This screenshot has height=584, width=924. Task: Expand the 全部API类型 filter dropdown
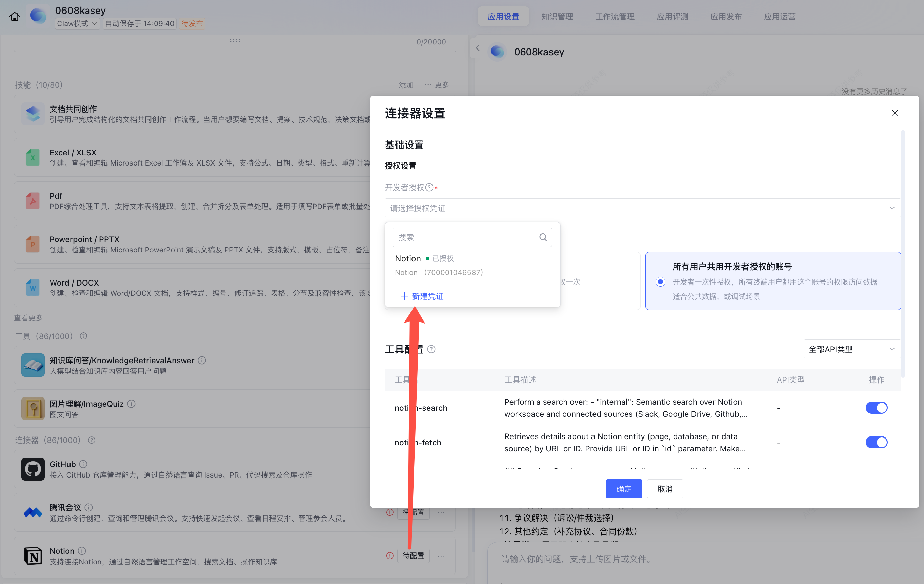point(852,349)
